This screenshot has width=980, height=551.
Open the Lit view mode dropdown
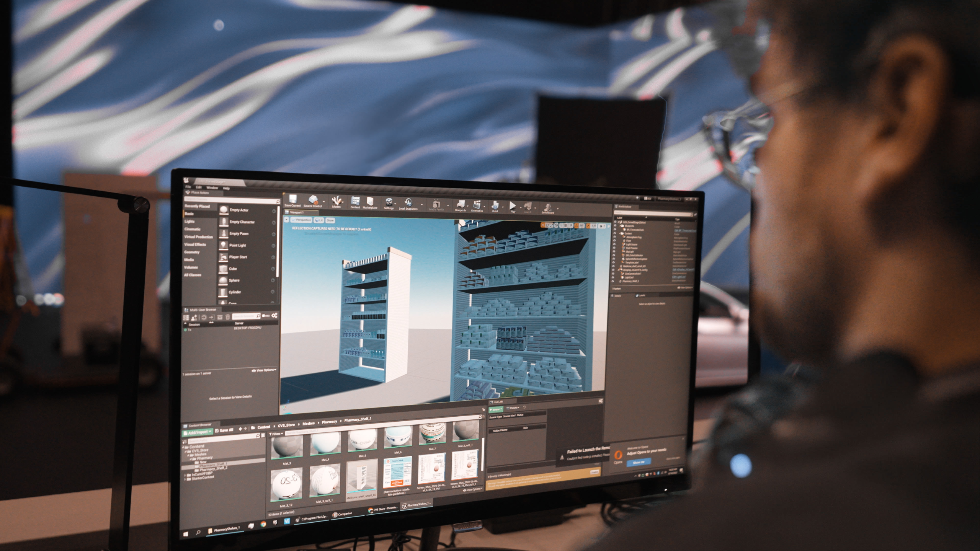(319, 220)
